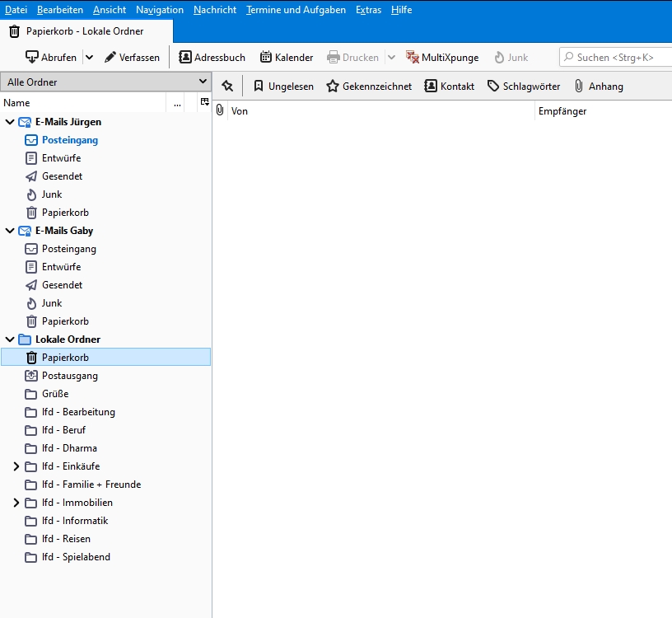Screen dimensions: 672x618
Task: Collapse the E-Mails Jürgen account
Action: tap(9, 122)
